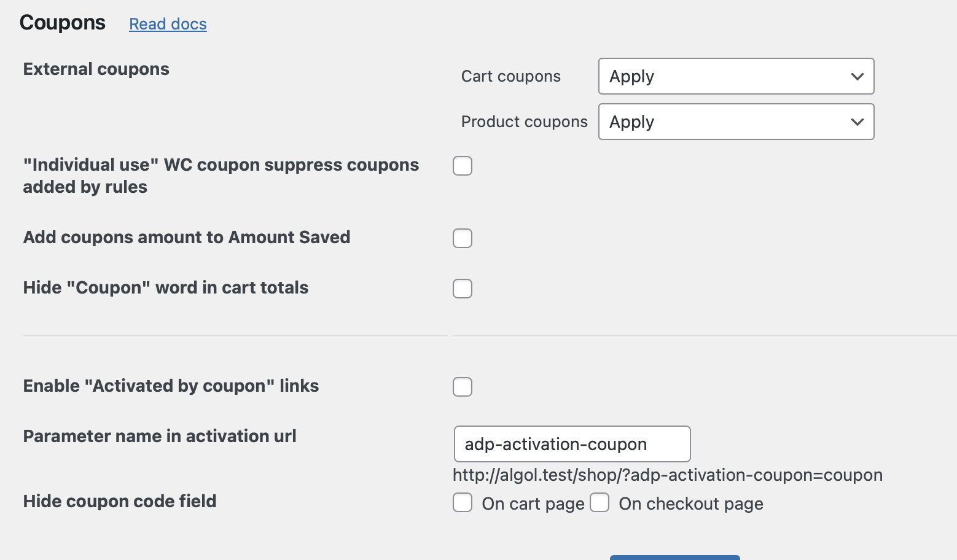Click the "Add coupons amount to Amount Saved" label
This screenshot has height=560, width=957.
coord(187,237)
